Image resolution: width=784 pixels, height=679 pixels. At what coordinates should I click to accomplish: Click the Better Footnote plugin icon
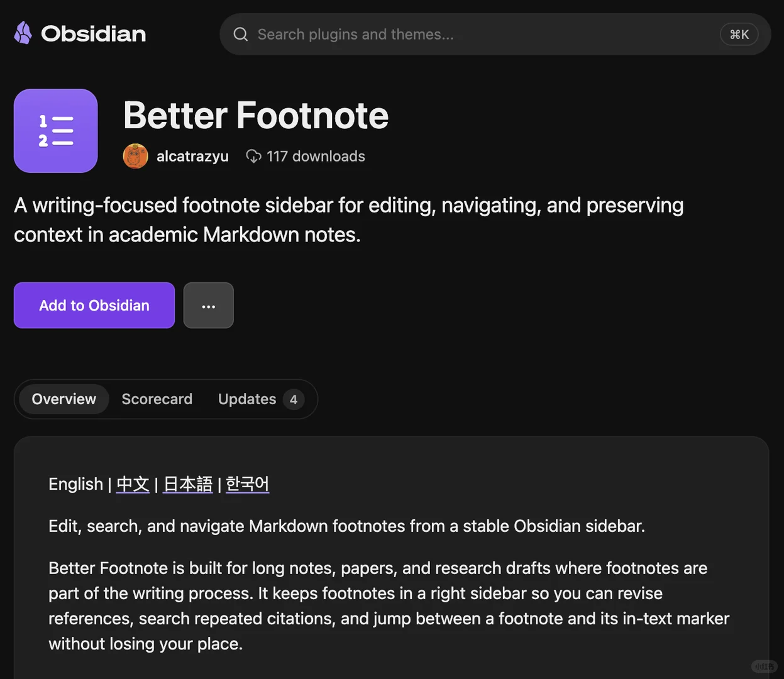click(56, 131)
